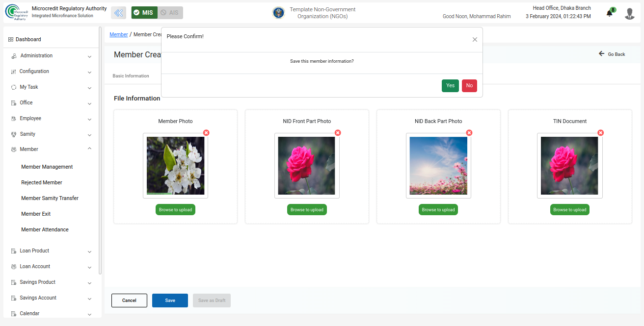The width and height of the screenshot is (644, 326).
Task: Click the Loan Product icon
Action: pos(14,251)
